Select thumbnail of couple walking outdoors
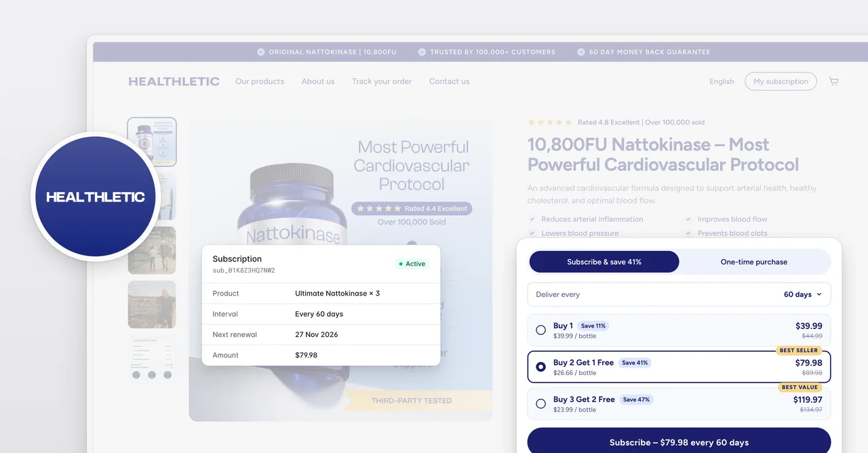Screen dimensions: 868x453 tap(152, 250)
